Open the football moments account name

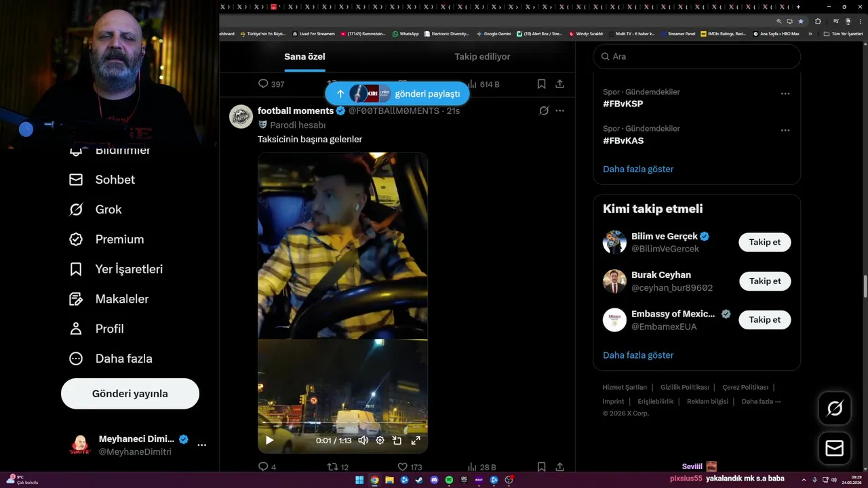[x=296, y=110]
